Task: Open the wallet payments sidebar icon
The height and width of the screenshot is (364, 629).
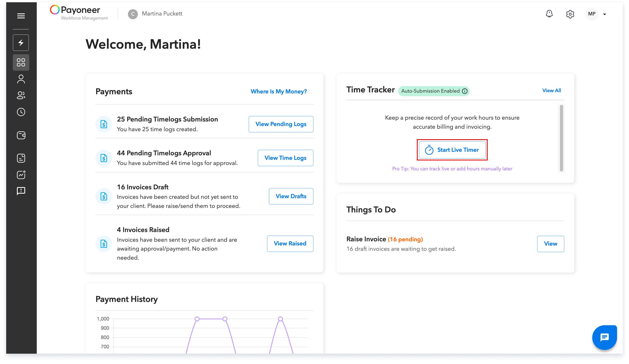Action: [x=21, y=135]
